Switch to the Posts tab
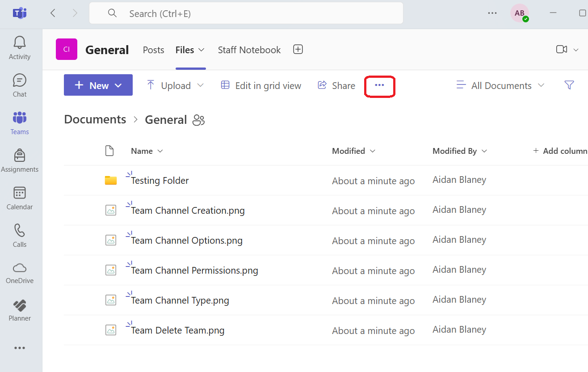 click(153, 50)
